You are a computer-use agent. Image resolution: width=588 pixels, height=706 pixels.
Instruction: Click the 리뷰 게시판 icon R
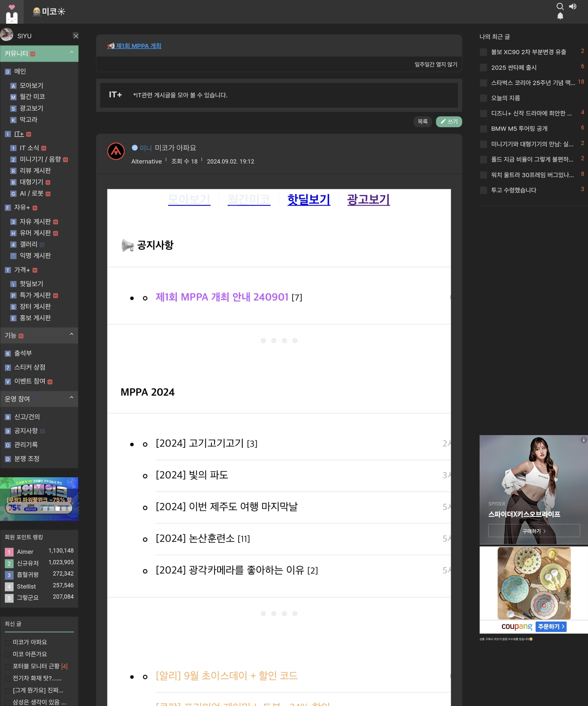point(13,171)
